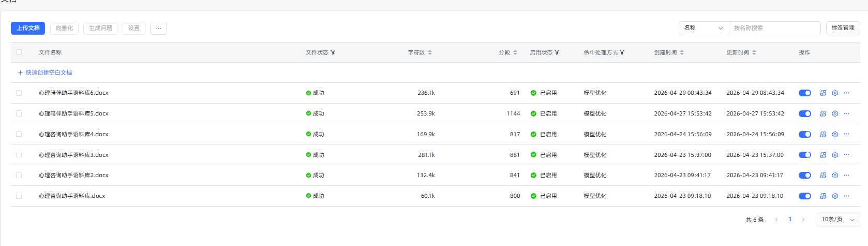Click the vectorize icon for 心理咨询助手语料库2.docx

[x=823, y=176]
